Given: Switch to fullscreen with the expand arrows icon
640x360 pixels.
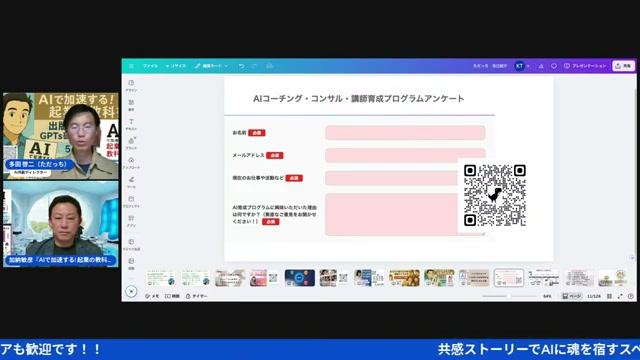Looking at the screenshot, I should tap(620, 296).
